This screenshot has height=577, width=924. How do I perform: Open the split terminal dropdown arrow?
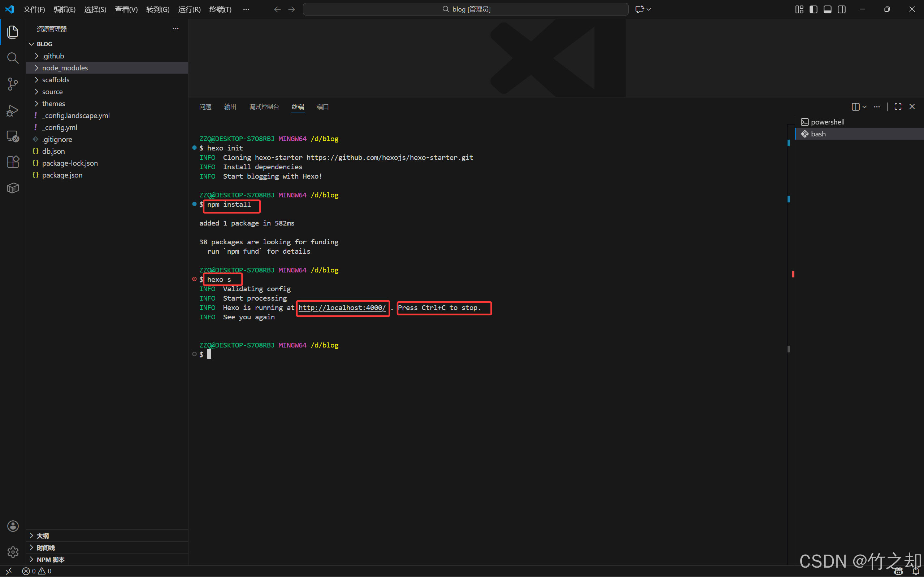(864, 107)
